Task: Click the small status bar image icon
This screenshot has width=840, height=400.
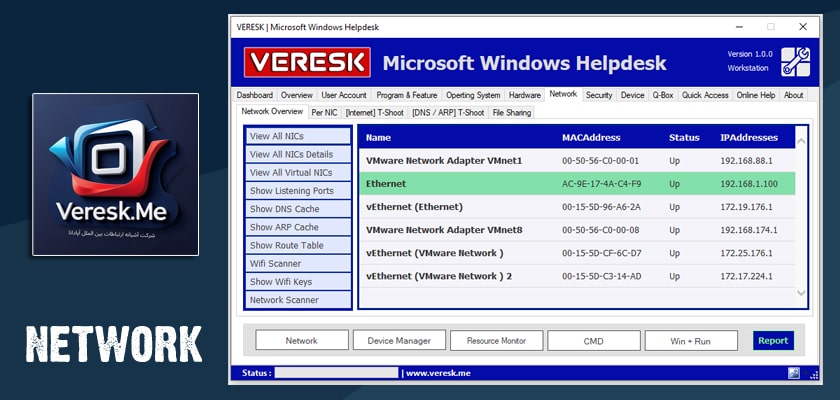Action: point(793,373)
